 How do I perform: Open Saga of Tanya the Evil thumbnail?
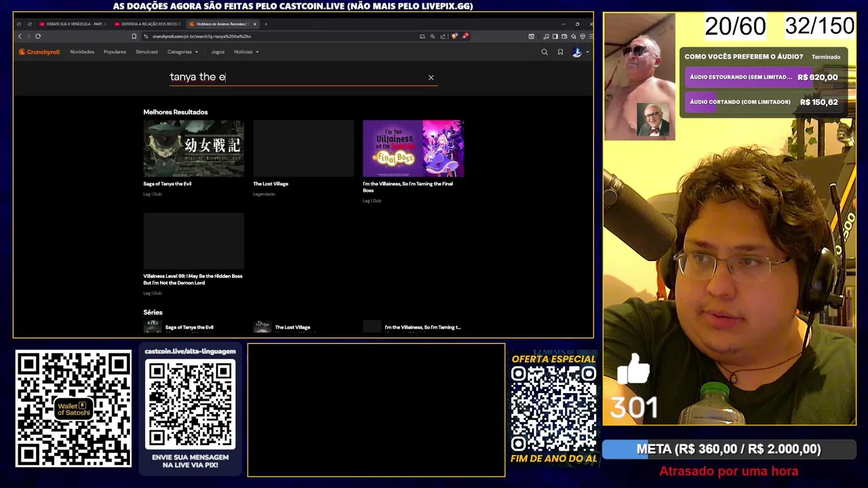click(x=193, y=148)
